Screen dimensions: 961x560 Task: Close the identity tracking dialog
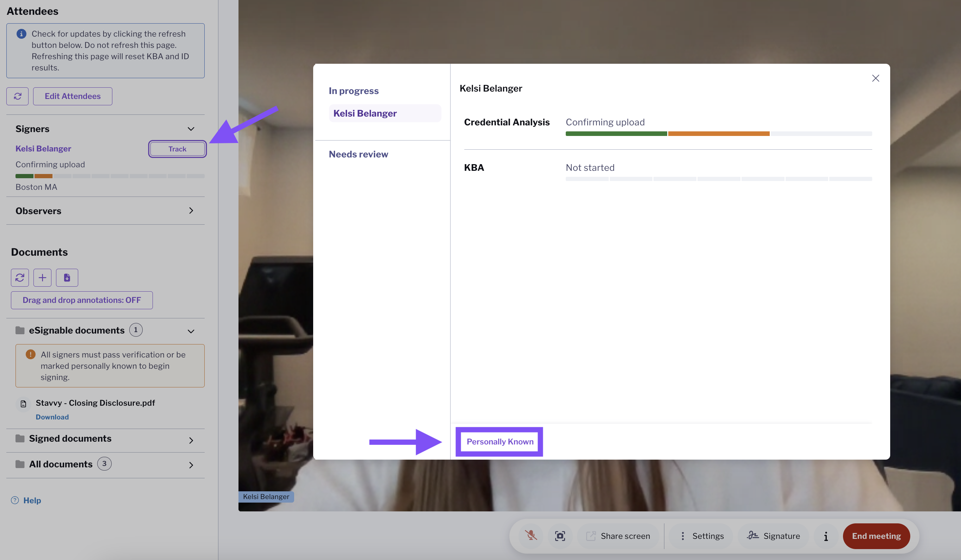[876, 78]
